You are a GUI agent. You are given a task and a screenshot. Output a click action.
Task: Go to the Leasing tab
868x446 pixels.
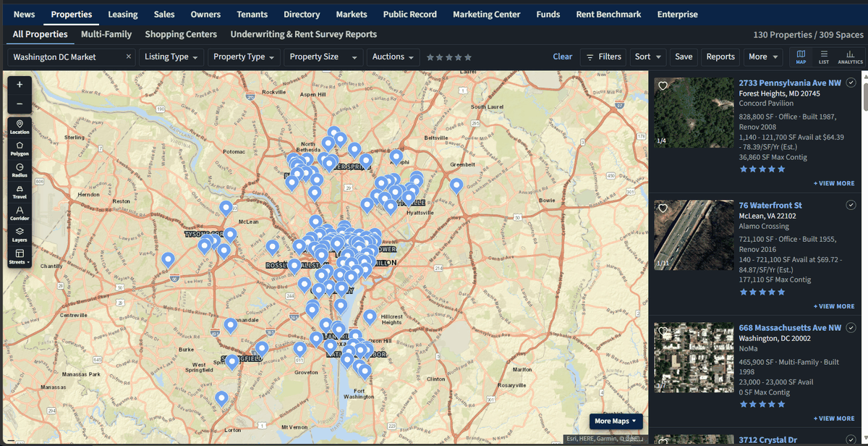(x=123, y=14)
